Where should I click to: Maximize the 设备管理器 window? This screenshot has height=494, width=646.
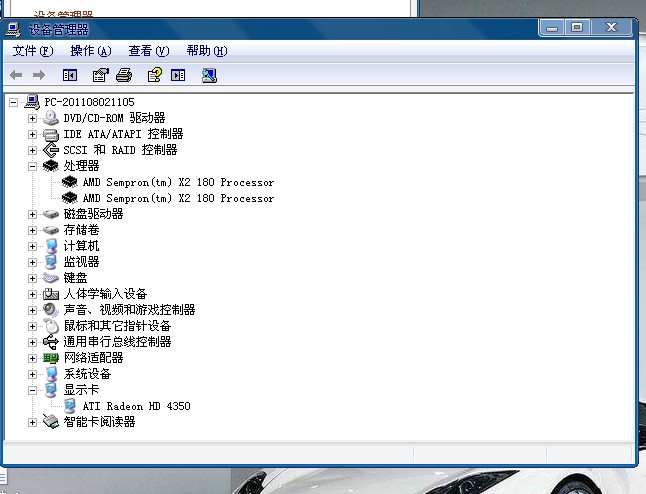(x=577, y=28)
